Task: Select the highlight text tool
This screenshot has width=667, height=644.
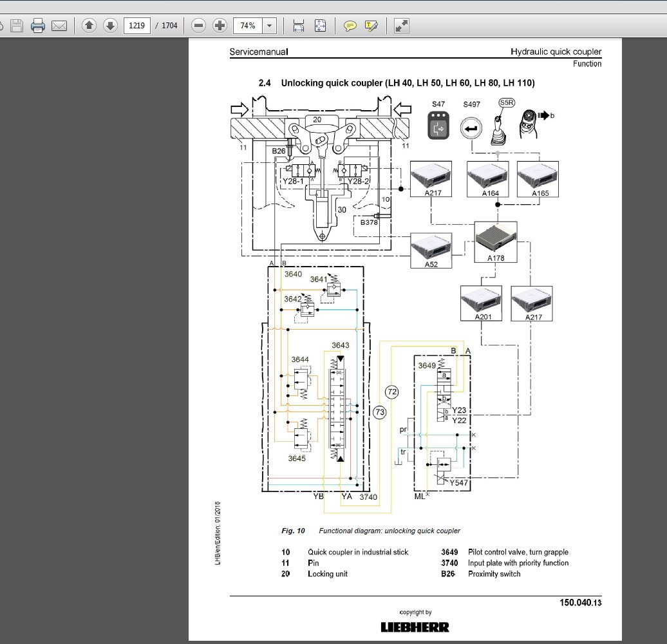Action: 371,26
